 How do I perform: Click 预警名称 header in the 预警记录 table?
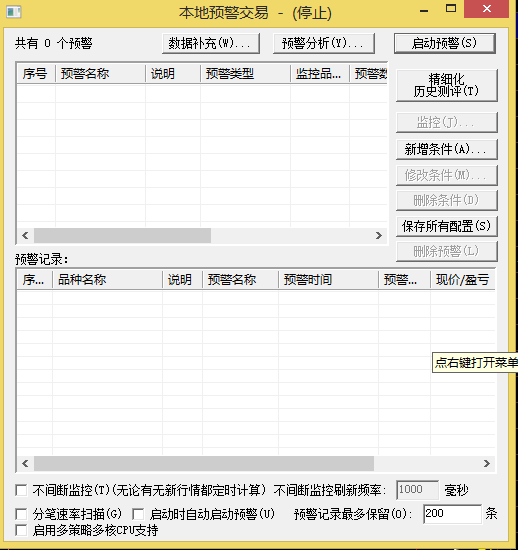coord(241,280)
